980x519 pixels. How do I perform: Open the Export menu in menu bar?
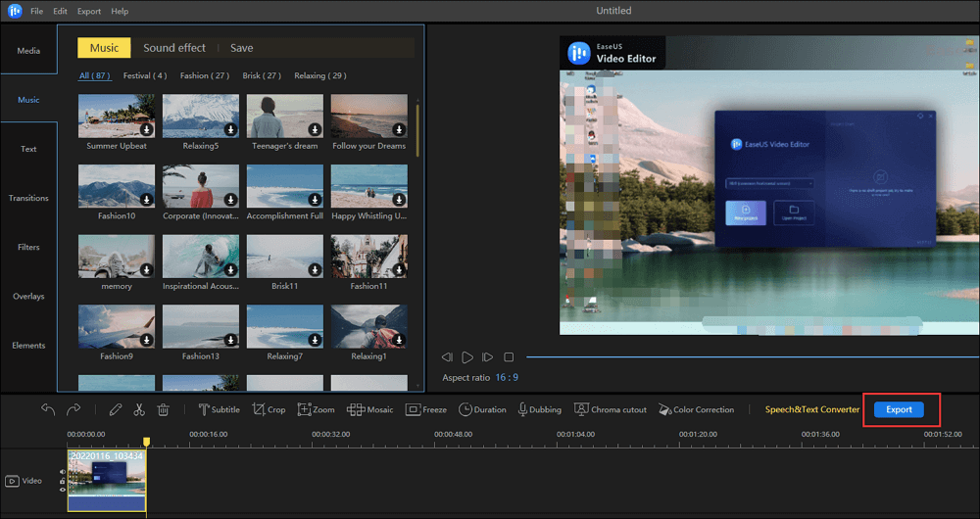88,11
